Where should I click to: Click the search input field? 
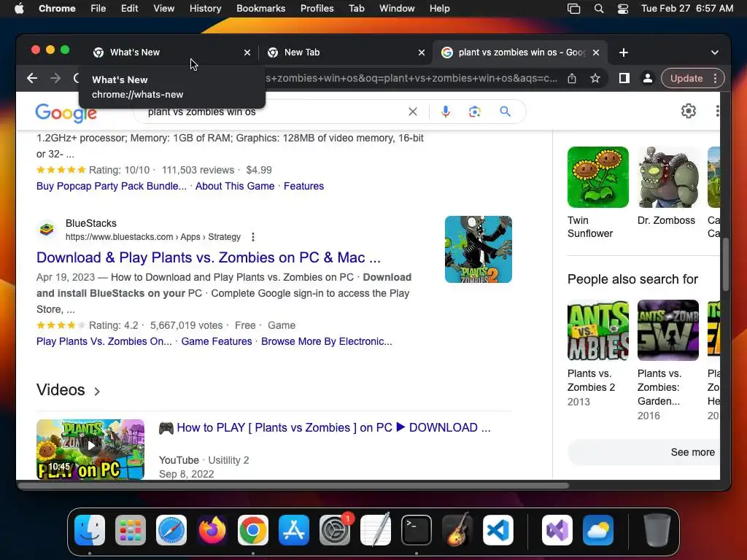tap(274, 112)
